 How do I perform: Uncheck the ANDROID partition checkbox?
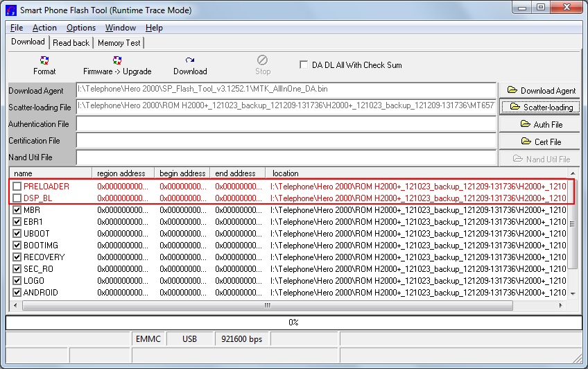[x=17, y=293]
